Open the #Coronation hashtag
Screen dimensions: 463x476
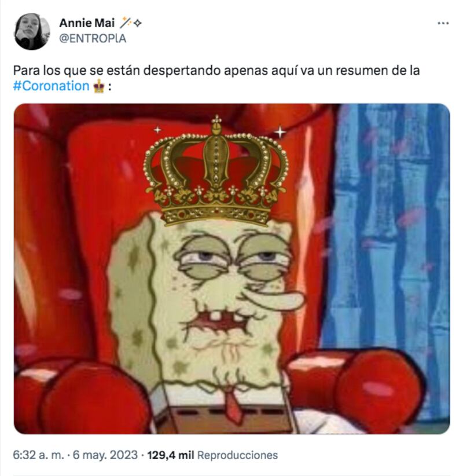coord(51,86)
